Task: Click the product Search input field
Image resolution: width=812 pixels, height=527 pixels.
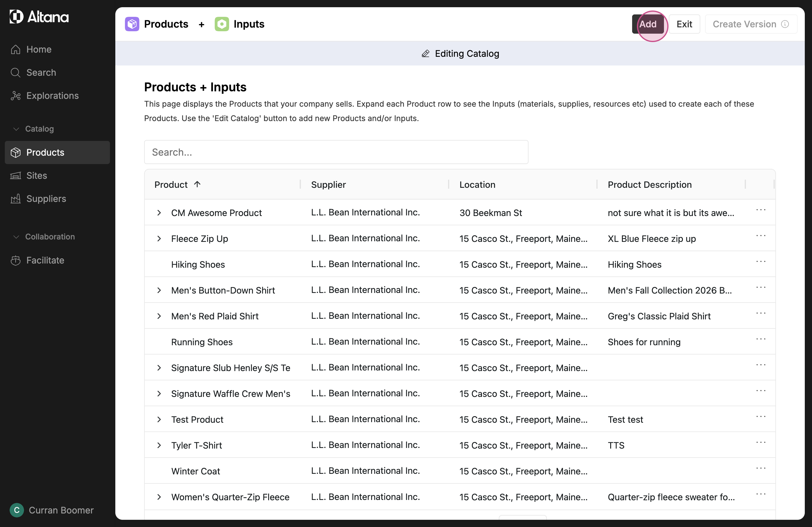Action: click(336, 152)
